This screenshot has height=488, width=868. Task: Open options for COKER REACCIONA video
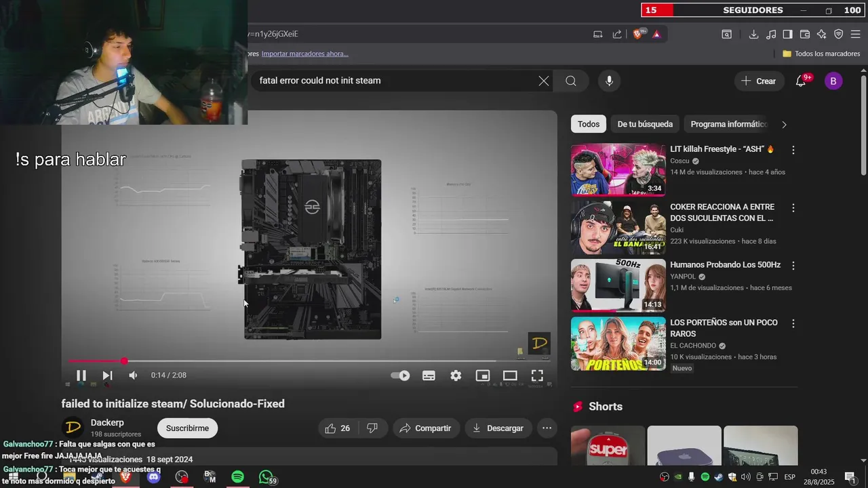click(x=793, y=208)
